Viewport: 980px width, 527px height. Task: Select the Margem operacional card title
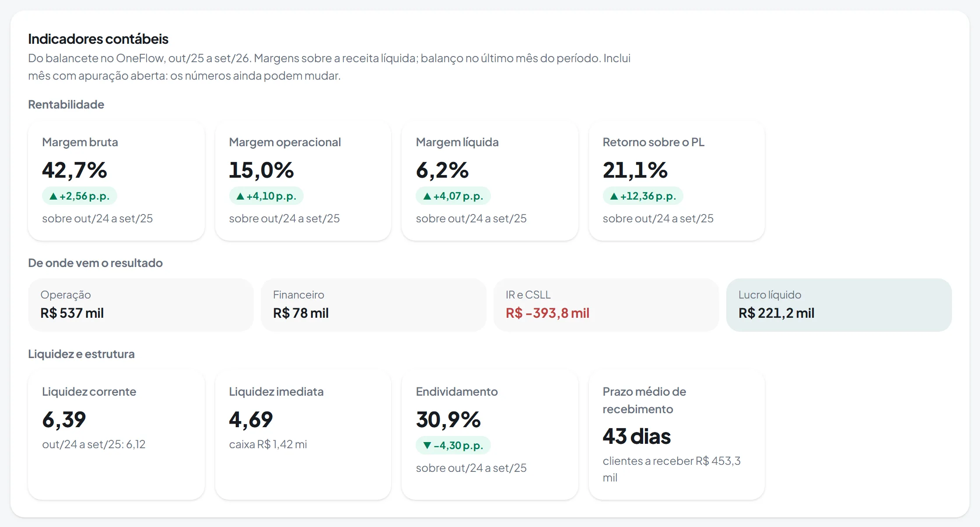[285, 142]
